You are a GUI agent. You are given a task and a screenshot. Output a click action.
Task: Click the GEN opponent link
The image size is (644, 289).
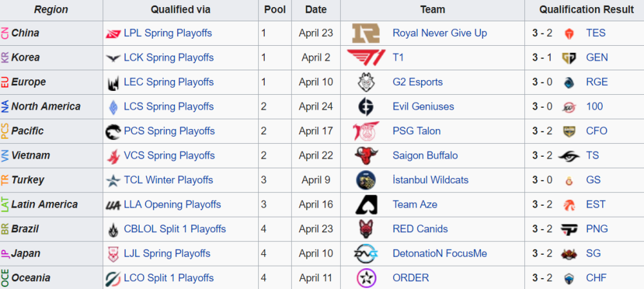tap(596, 57)
